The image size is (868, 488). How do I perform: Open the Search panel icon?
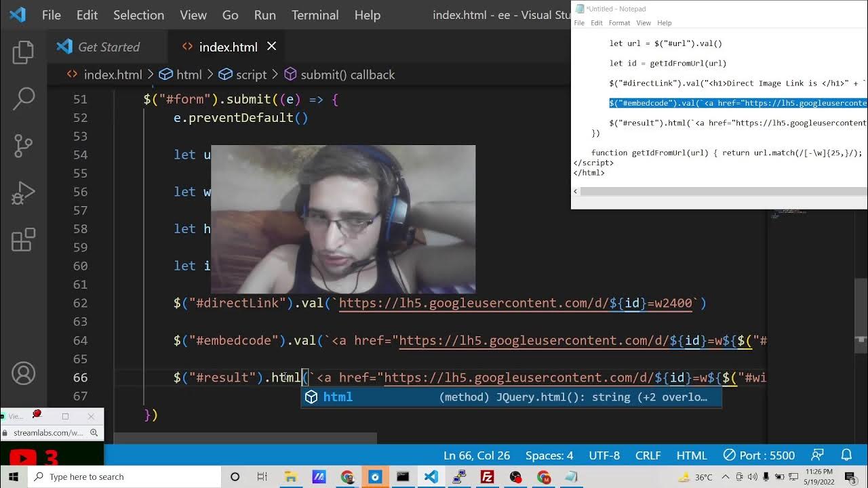[x=23, y=99]
